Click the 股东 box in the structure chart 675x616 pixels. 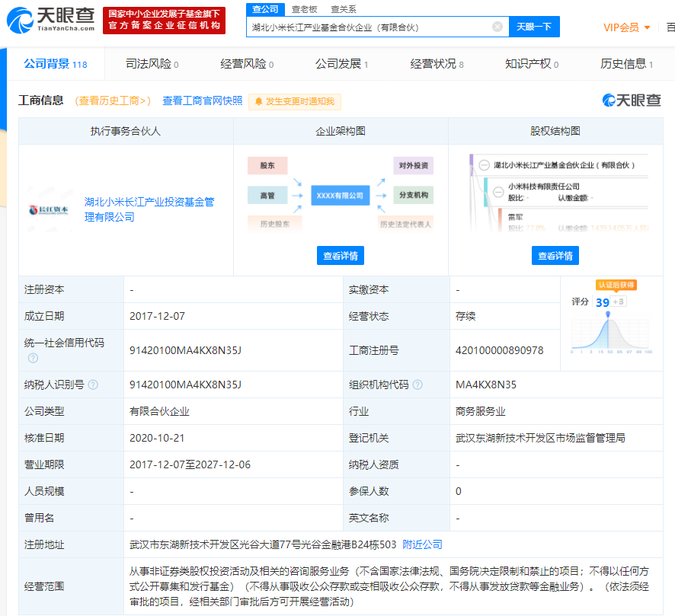coord(267,166)
